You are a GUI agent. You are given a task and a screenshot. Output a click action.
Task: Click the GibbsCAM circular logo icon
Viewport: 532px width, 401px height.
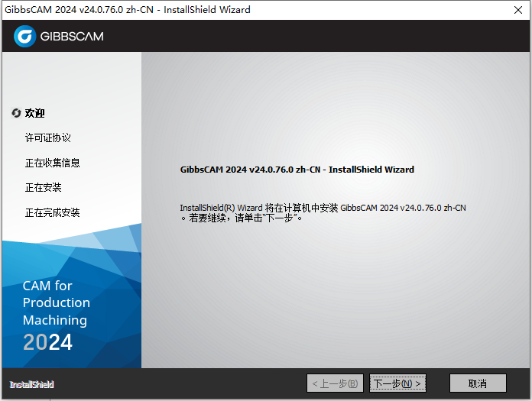[25, 36]
